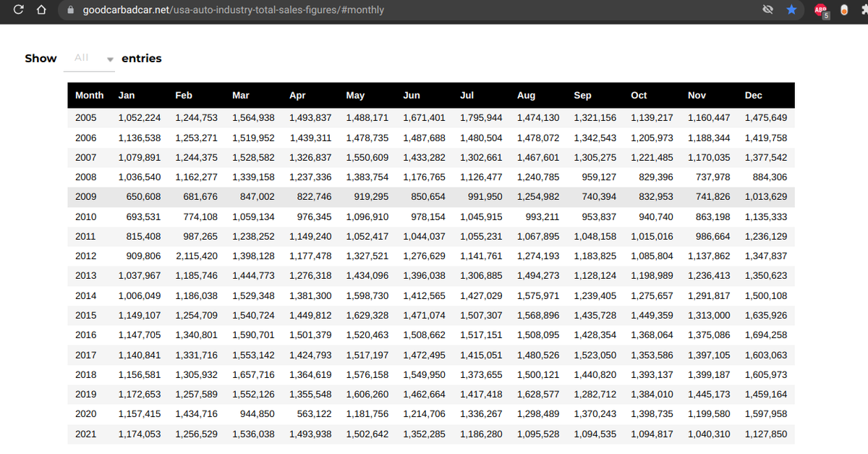Sort table by the Sep column header
Image resolution: width=868 pixels, height=454 pixels.
coord(582,95)
